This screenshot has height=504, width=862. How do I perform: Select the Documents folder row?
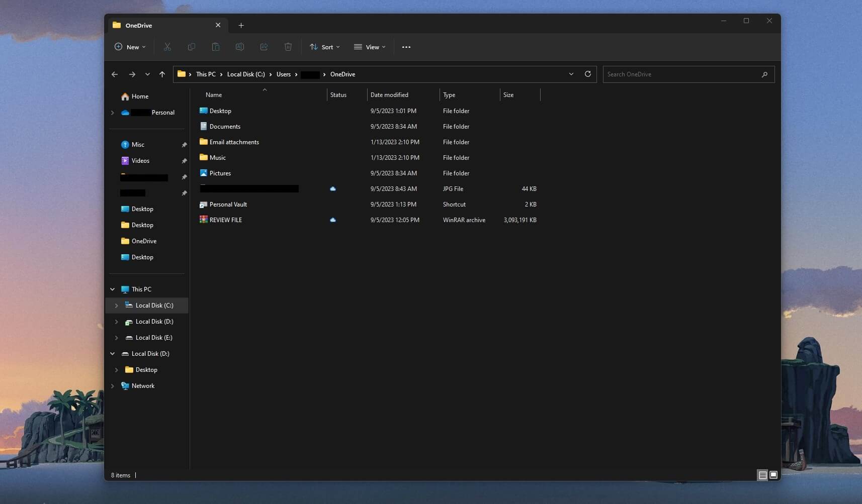pyautogui.click(x=369, y=127)
